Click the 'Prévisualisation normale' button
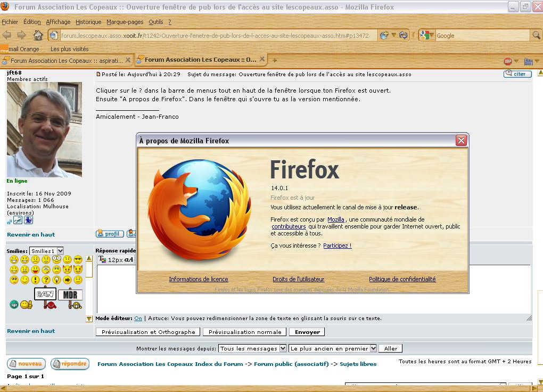The image size is (543, 392). [x=245, y=332]
